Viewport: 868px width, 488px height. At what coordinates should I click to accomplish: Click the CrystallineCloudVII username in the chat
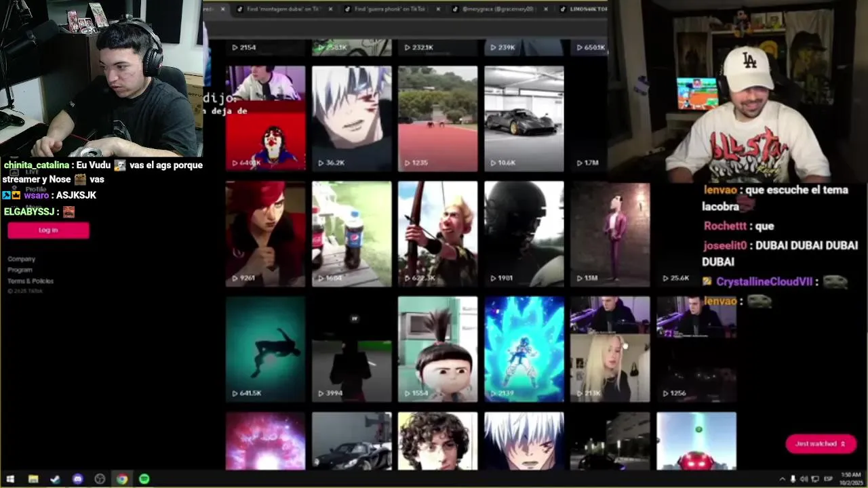point(764,281)
